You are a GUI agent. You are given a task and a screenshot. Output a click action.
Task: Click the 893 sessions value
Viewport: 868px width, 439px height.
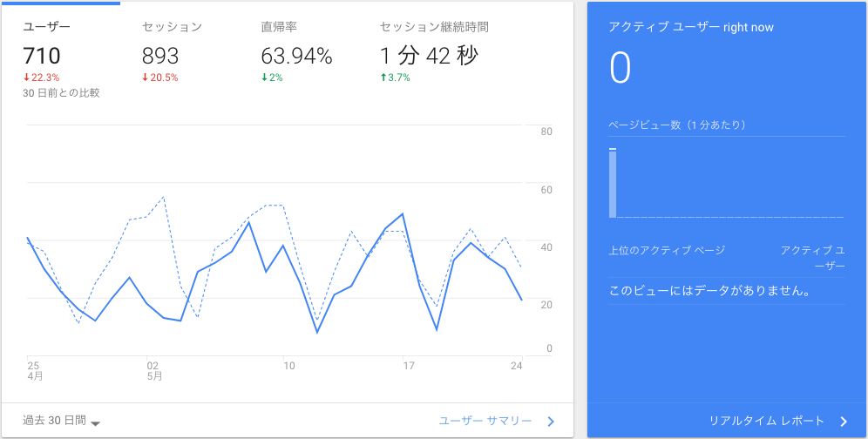160,56
